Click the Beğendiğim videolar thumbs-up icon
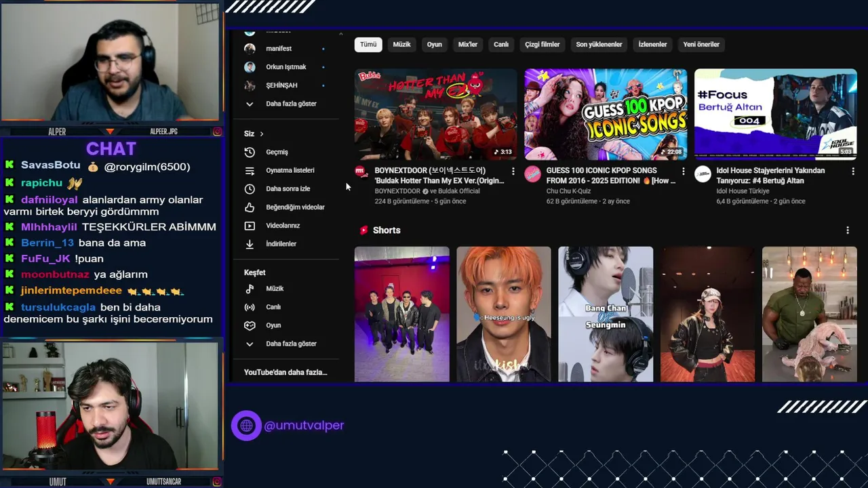868x488 pixels. click(x=250, y=207)
